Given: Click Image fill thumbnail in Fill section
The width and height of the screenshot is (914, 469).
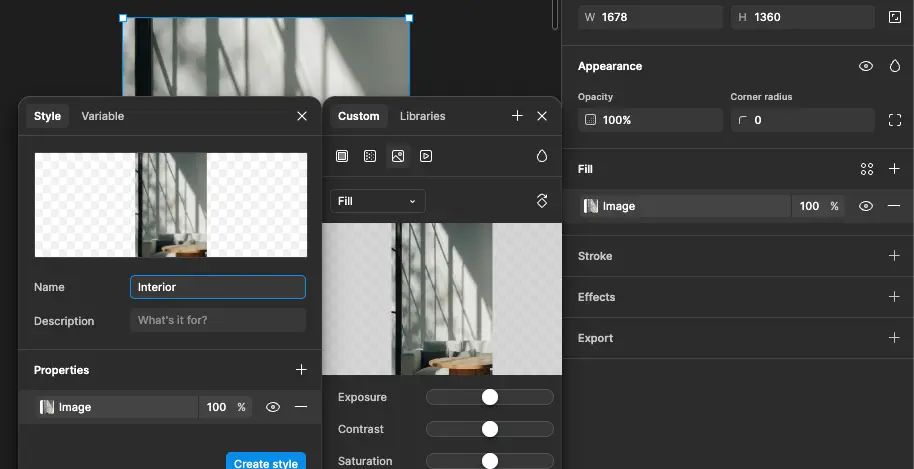Looking at the screenshot, I should 591,206.
